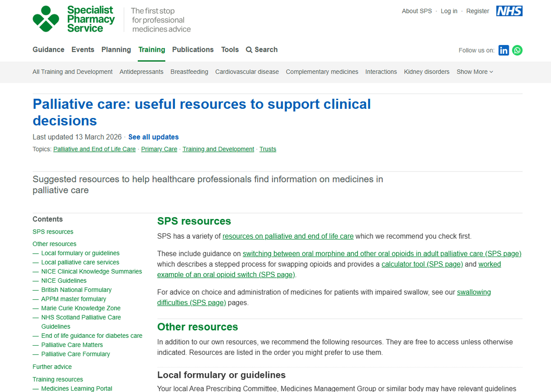Jump to Other resources in contents
The image size is (551, 392).
click(x=54, y=244)
